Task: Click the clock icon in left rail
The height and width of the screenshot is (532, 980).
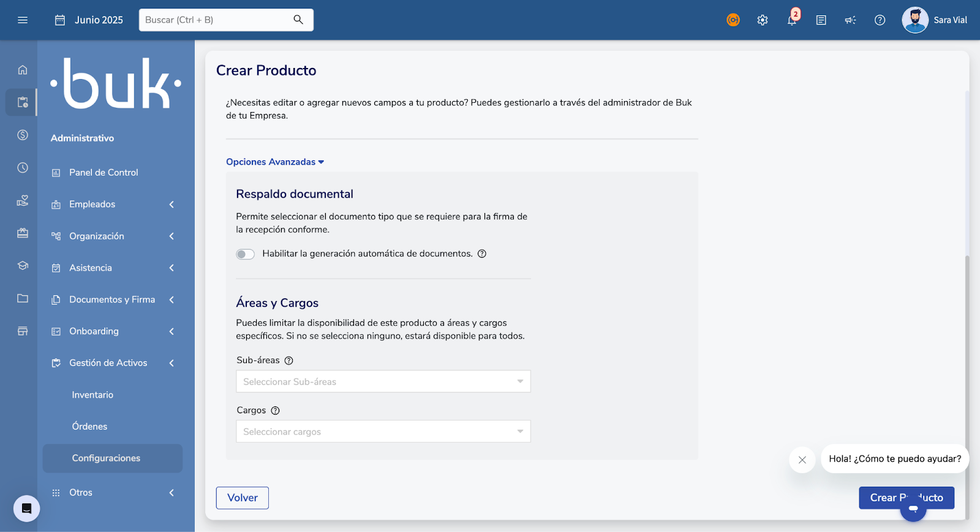Action: coord(23,168)
